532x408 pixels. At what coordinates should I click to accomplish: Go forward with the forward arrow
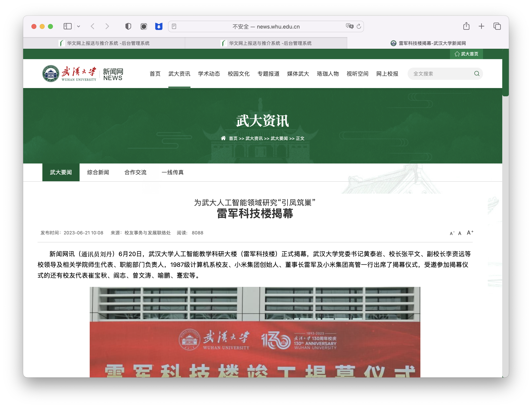107,26
